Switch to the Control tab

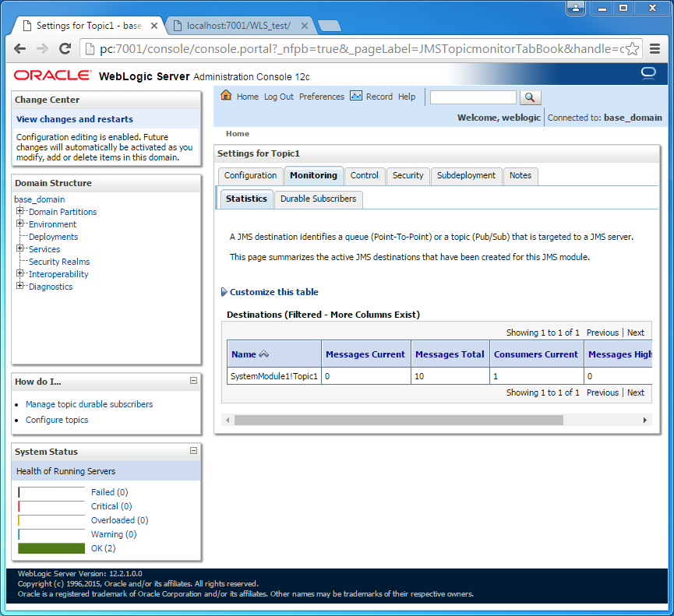(x=365, y=176)
